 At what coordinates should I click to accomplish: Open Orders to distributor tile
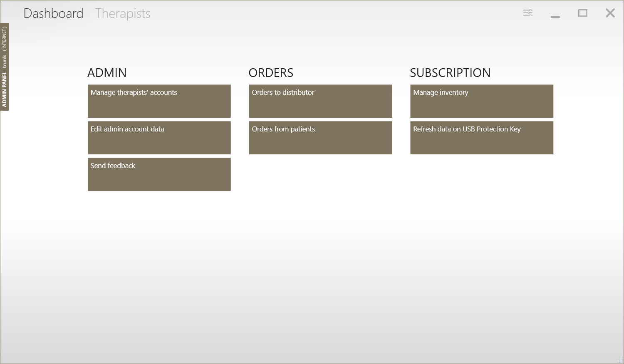(320, 101)
